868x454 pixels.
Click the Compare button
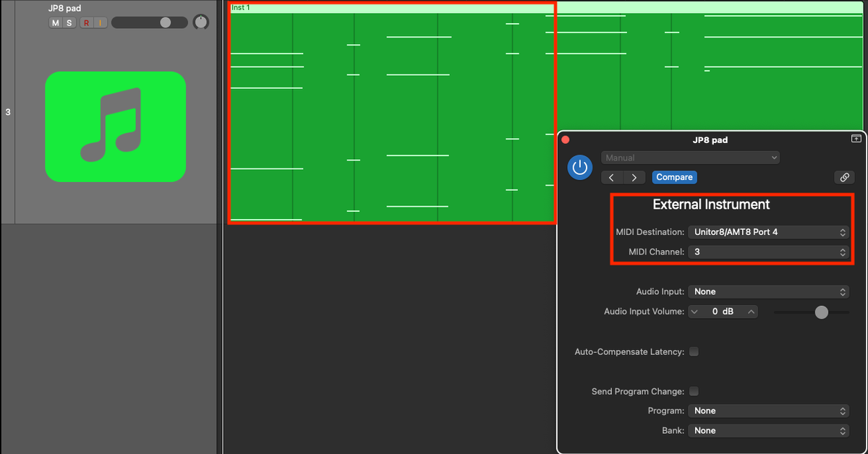[x=674, y=176]
